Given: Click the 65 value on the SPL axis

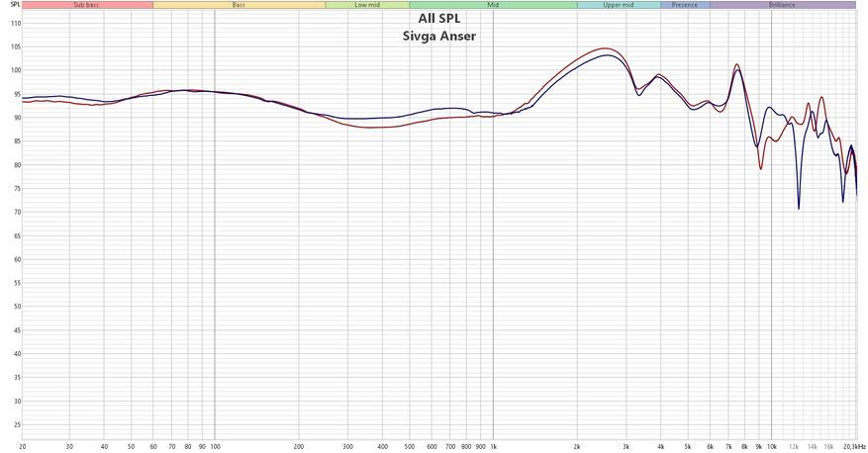Looking at the screenshot, I should [17, 236].
